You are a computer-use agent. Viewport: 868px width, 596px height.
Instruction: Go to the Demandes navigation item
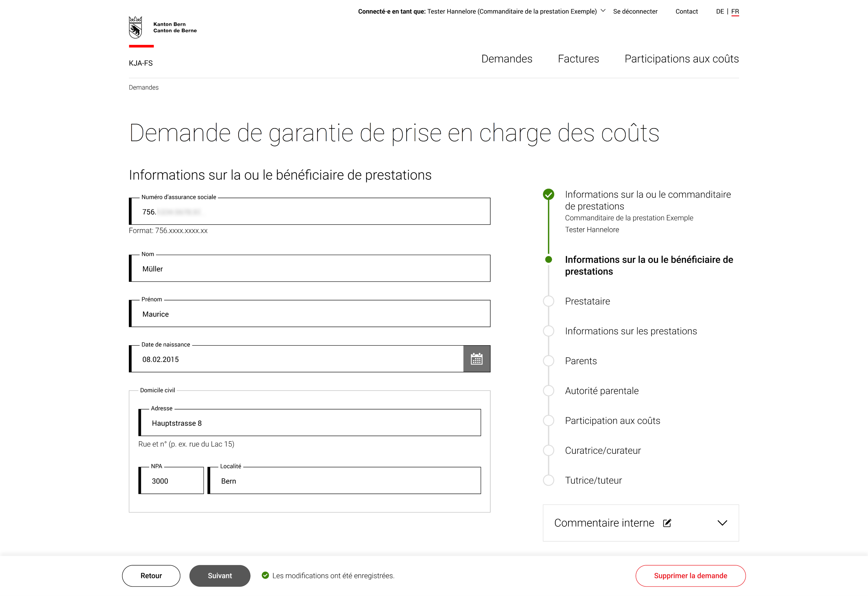pyautogui.click(x=506, y=59)
